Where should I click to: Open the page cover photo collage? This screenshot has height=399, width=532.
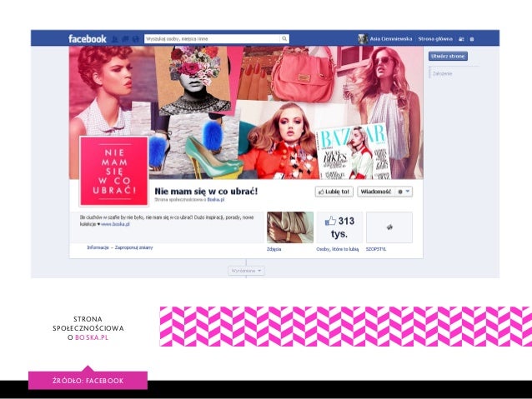point(246,112)
